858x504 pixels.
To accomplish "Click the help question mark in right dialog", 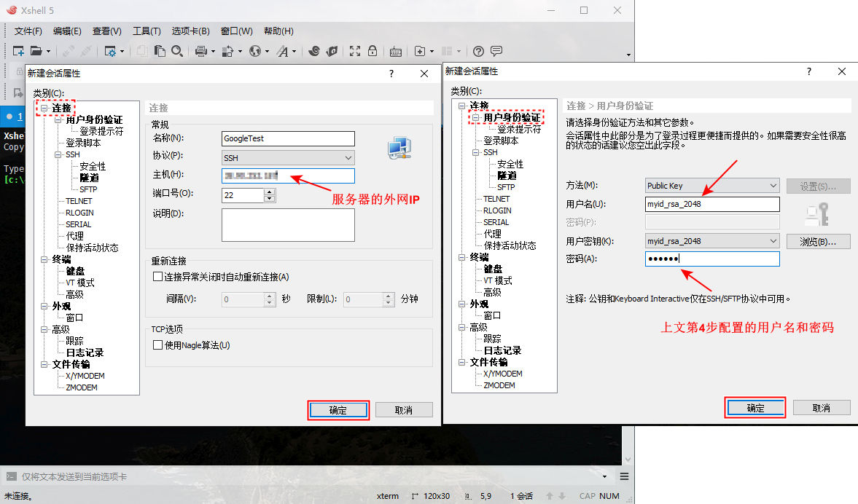I will click(808, 71).
